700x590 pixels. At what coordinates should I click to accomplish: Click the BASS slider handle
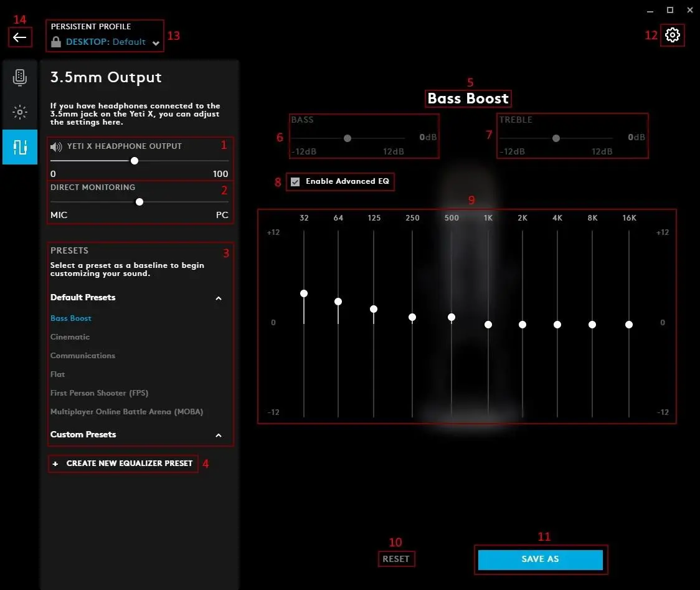click(348, 138)
